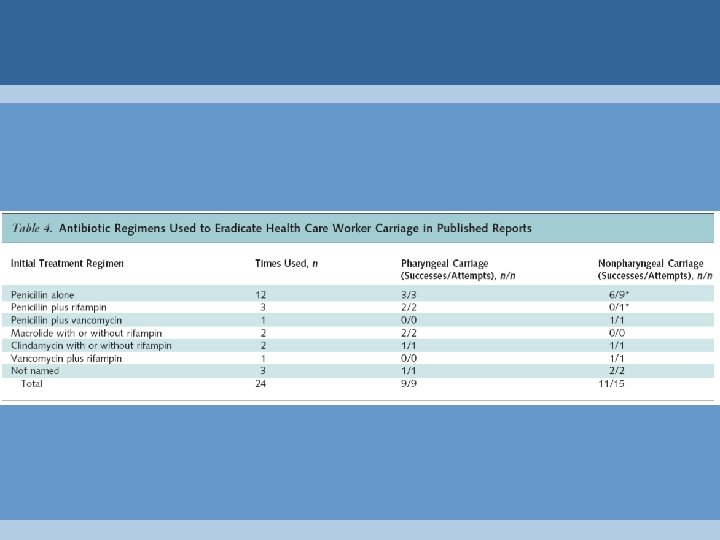This screenshot has width=720, height=540.
Task: Click the Penicillin plus rifampin row label
Action: (59, 307)
